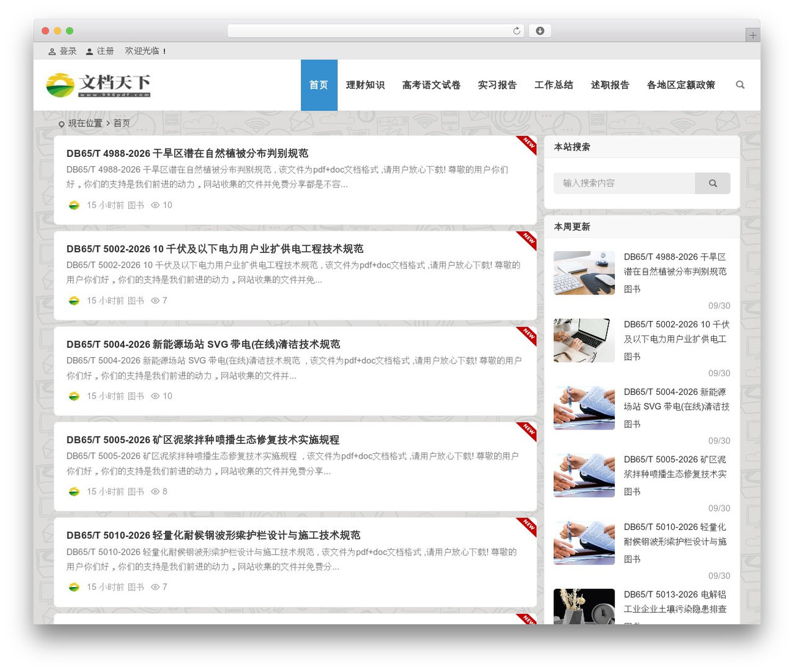
Task: Click 15 小时前 timestamp of DB65/T 5005-2026 post
Action: tap(105, 492)
